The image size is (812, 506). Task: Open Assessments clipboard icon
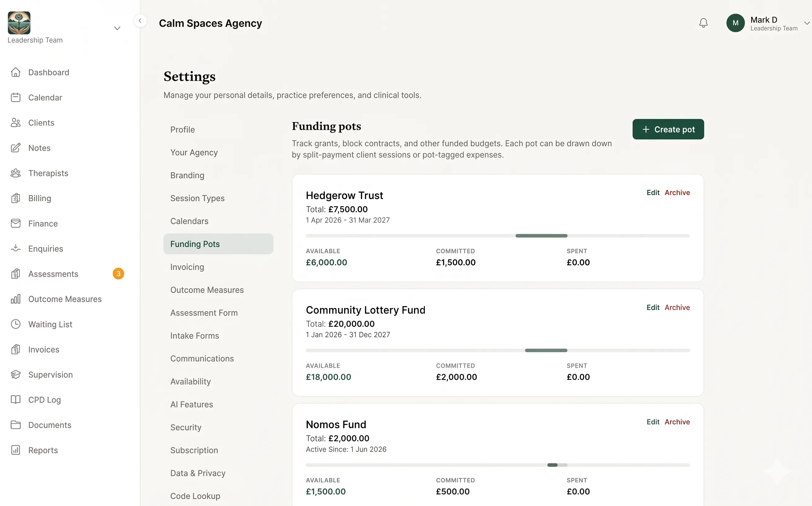click(x=15, y=274)
